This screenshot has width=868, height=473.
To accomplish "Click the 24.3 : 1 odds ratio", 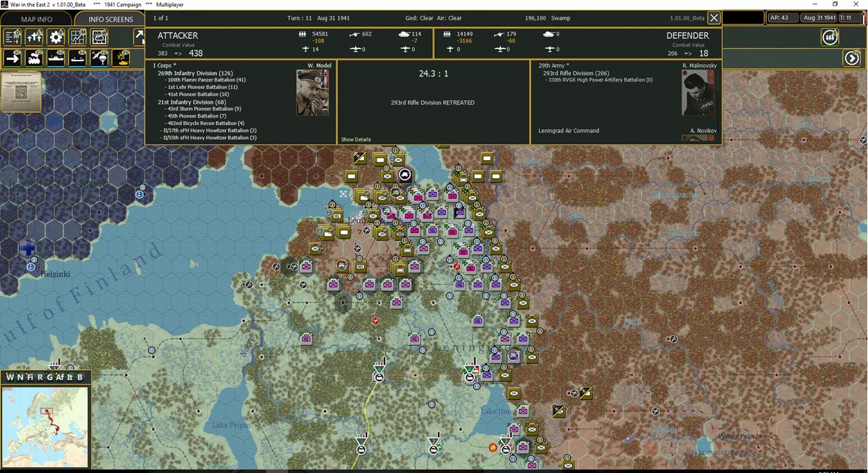I will point(434,73).
